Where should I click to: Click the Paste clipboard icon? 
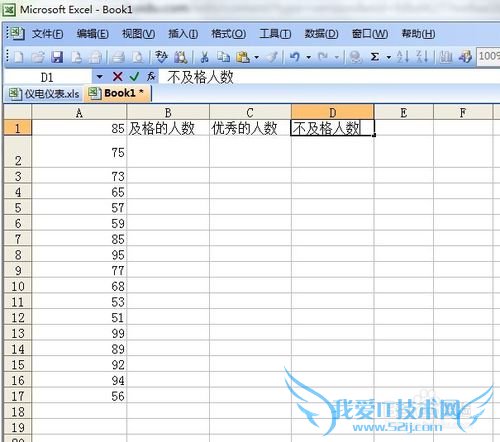[243, 57]
